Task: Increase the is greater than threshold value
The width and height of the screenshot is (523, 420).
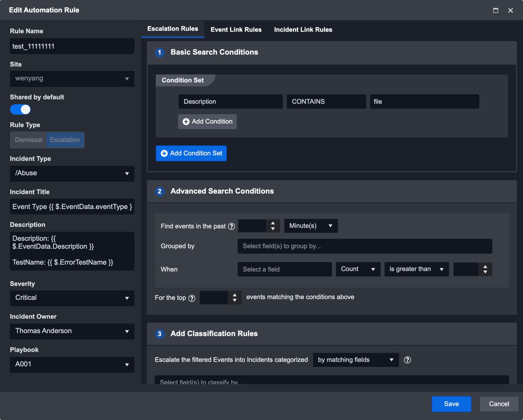Action: [x=485, y=266]
